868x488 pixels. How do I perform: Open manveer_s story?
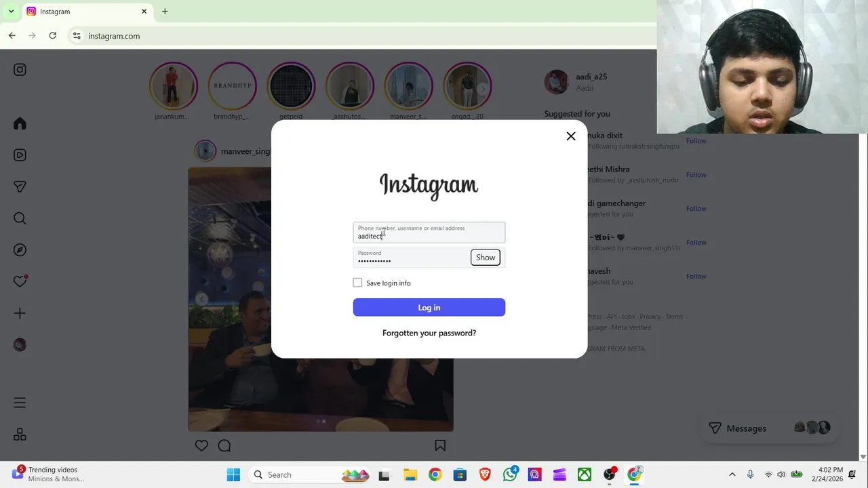409,86
